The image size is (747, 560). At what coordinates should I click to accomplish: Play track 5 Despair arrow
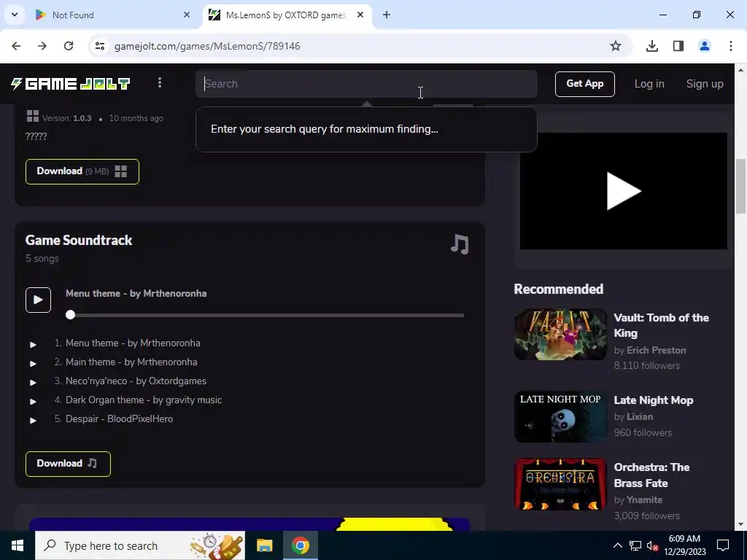[33, 421]
